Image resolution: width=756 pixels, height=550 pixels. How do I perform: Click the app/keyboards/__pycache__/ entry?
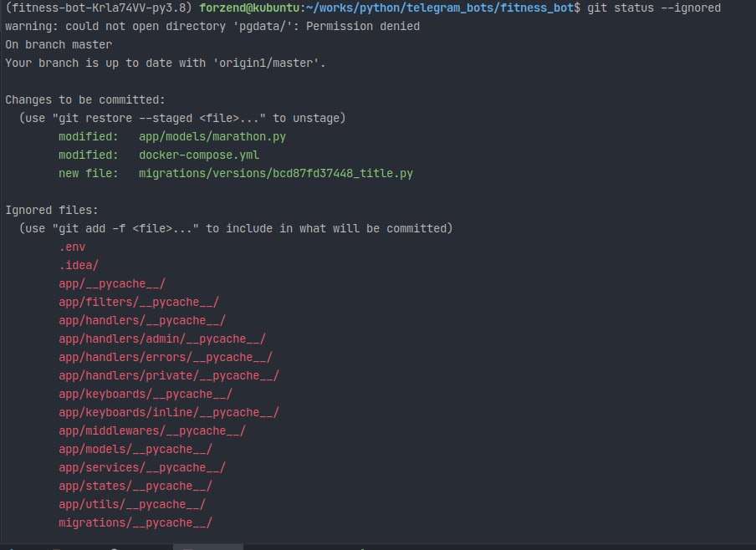pos(146,395)
